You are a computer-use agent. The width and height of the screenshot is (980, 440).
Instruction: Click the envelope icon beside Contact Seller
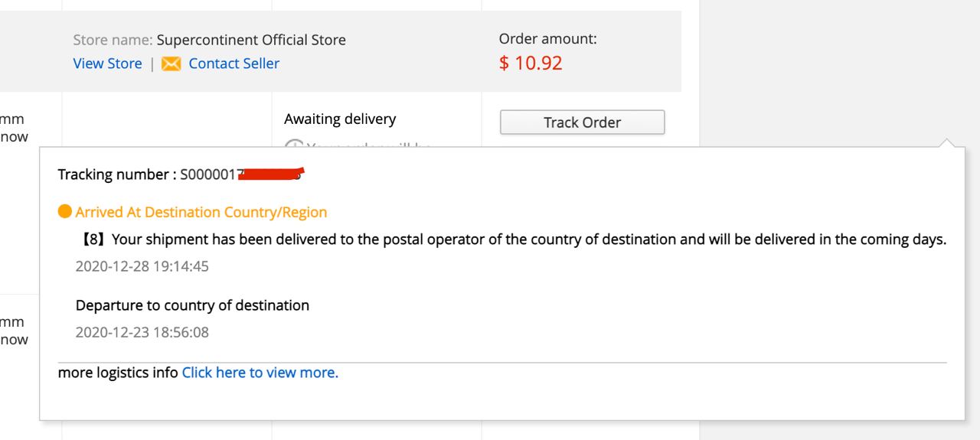pyautogui.click(x=171, y=64)
